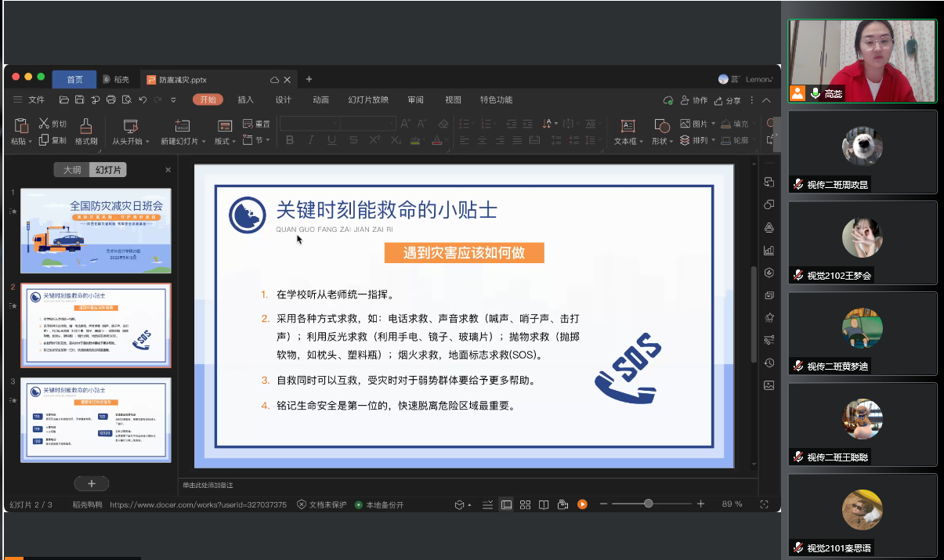Screen dimensions: 944x560
Task: Open the slide sorter grid view icon
Action: [525, 504]
